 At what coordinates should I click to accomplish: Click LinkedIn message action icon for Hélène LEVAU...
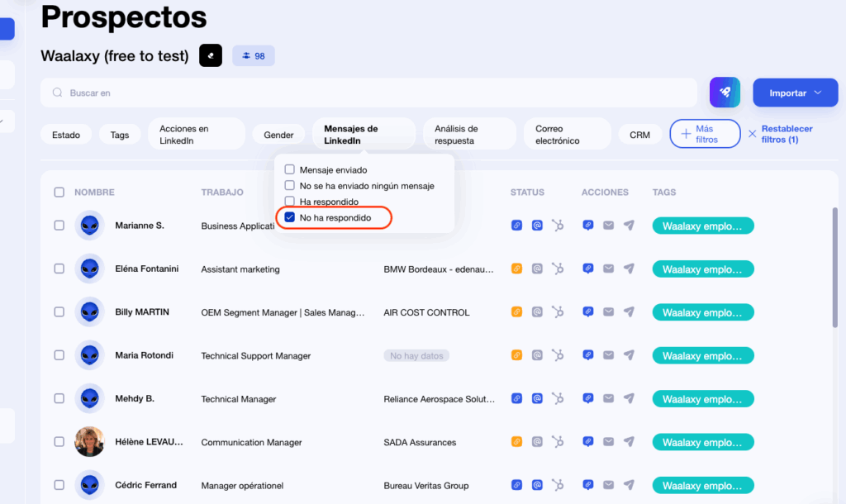pos(588,441)
